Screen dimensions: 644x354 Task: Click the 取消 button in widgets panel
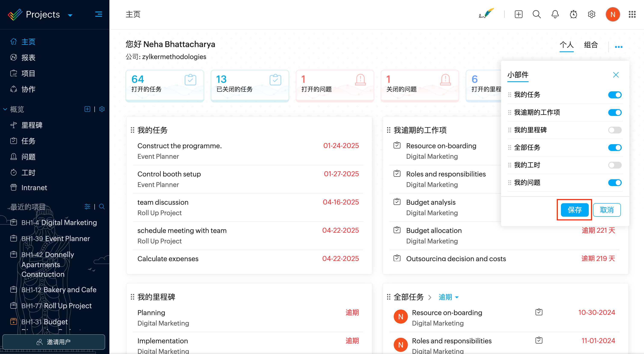[607, 210]
